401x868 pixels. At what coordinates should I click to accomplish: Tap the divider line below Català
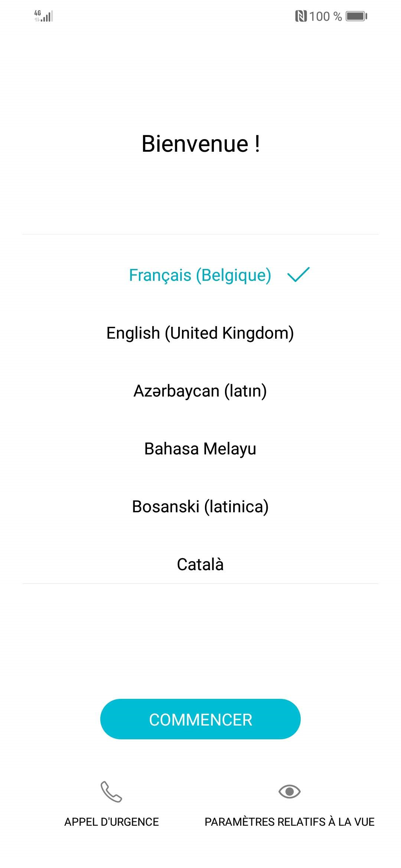click(x=200, y=583)
